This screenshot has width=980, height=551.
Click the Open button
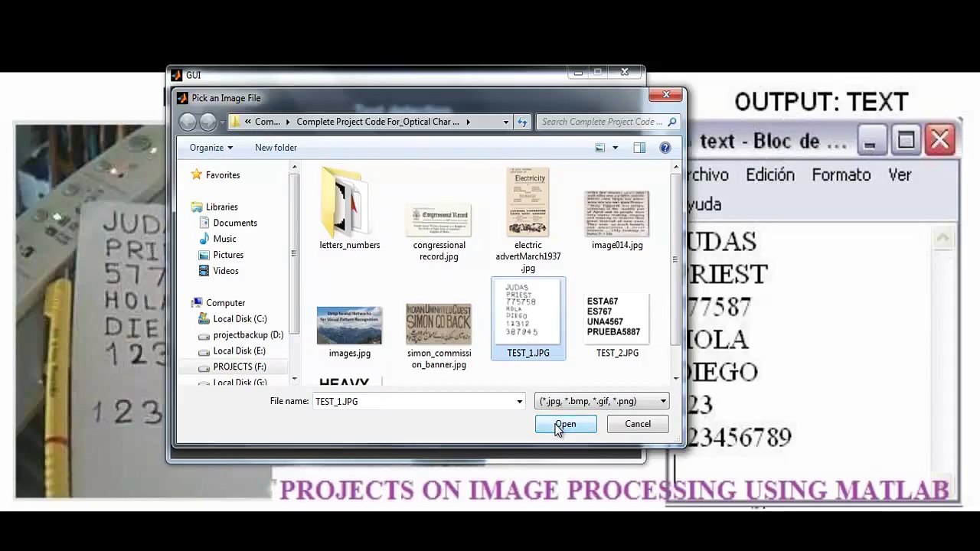(566, 424)
